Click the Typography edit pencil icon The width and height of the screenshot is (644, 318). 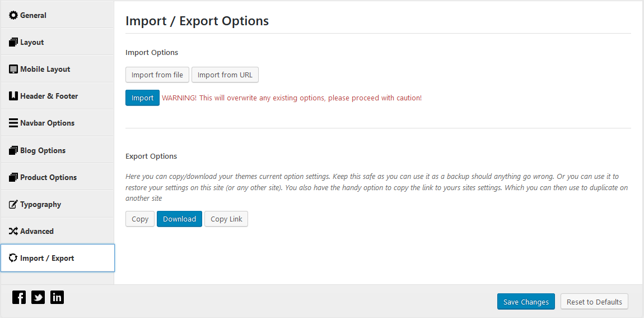(x=13, y=204)
